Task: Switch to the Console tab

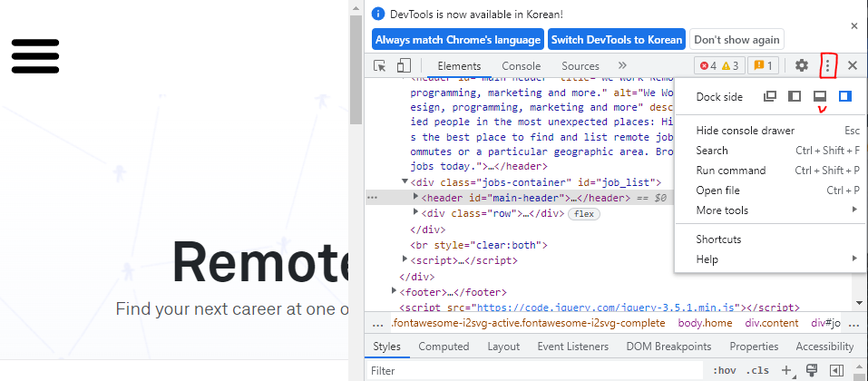Action: click(x=521, y=66)
